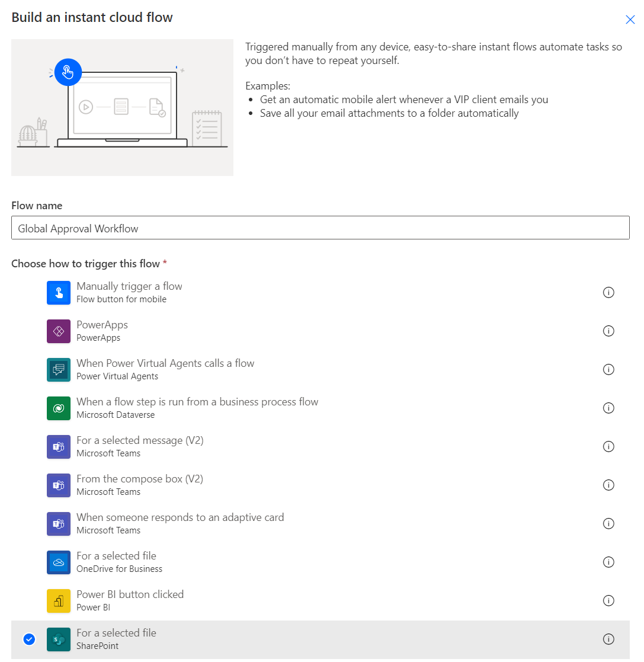Choose 'When Power Virtual Agents calls a flow'
Image resolution: width=644 pixels, height=662 pixels.
point(165,363)
